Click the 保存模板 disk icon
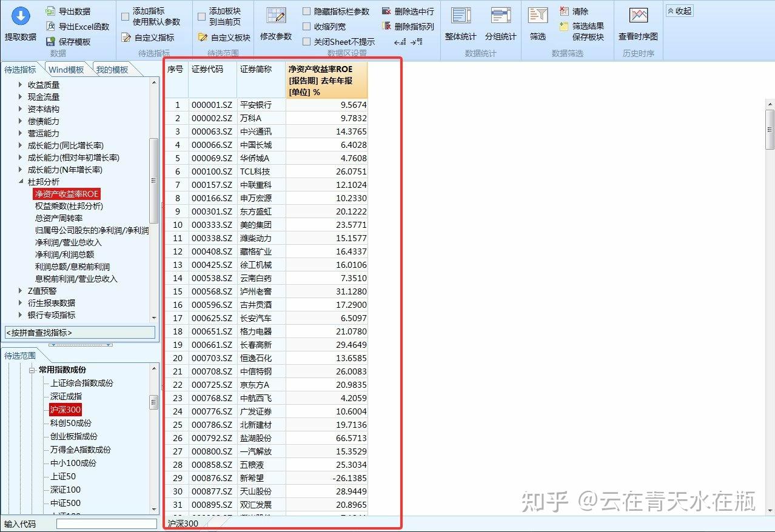This screenshot has height=532, width=775. (51, 42)
